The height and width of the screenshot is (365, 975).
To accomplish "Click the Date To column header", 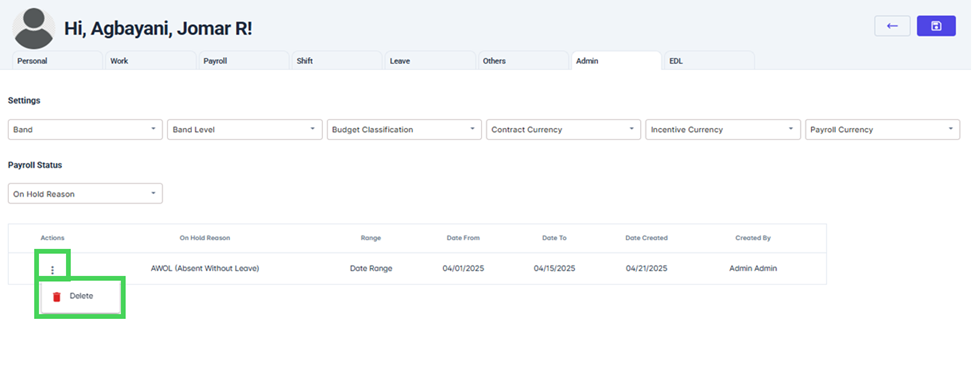I will tap(554, 238).
